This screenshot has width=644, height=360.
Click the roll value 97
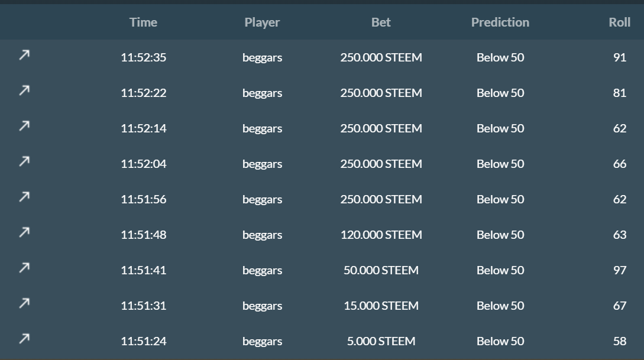619,271
